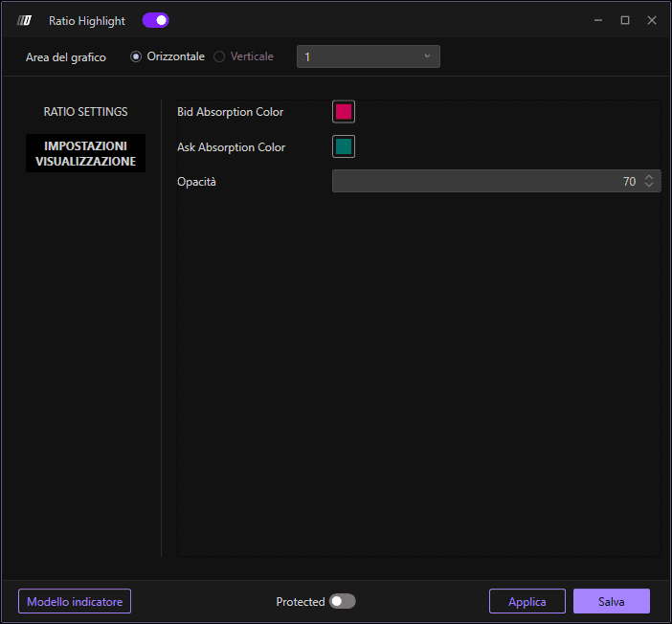This screenshot has height=624, width=672.
Task: Toggle the Ratio Highlight switch off
Action: click(156, 20)
